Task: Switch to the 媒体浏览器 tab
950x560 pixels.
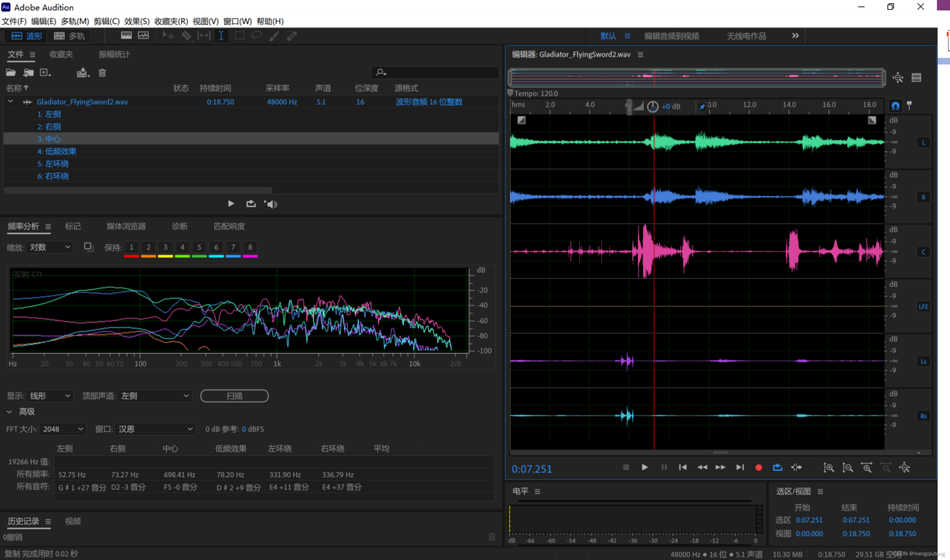Action: pyautogui.click(x=126, y=226)
